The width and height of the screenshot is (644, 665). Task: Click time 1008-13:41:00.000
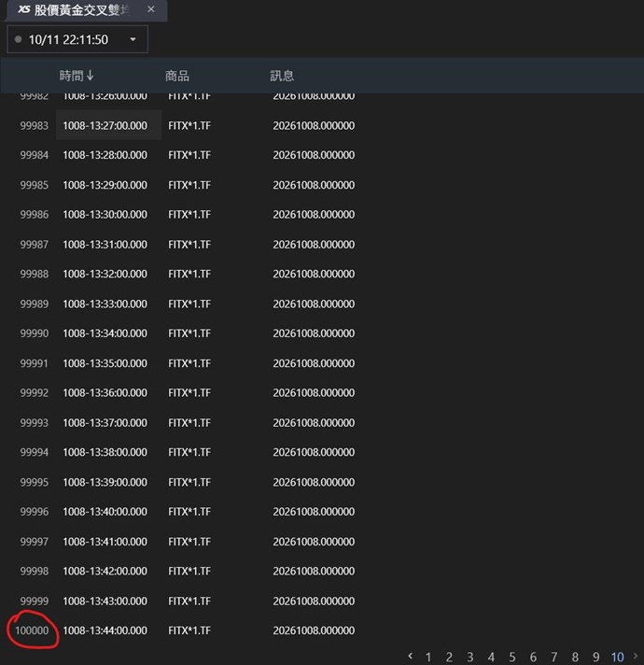pos(105,541)
